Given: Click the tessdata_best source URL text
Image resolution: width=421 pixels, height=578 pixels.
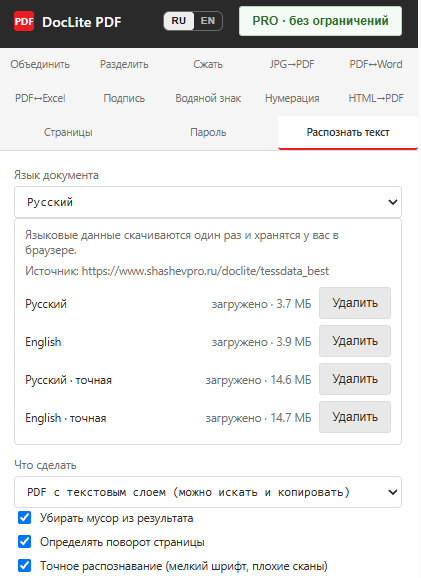Looking at the screenshot, I should [205, 271].
